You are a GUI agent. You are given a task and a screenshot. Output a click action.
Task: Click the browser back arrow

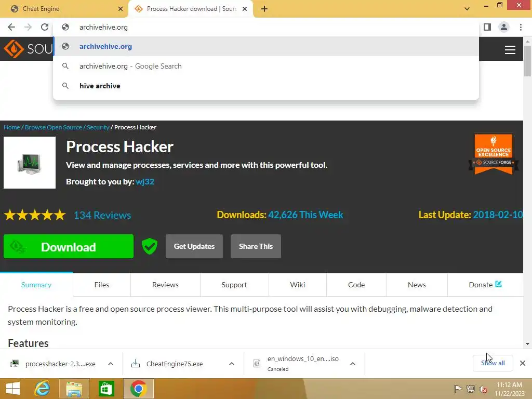11,27
